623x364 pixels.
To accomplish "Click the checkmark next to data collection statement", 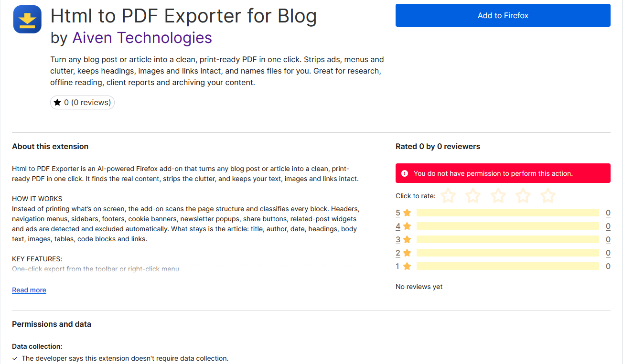I will [x=15, y=358].
